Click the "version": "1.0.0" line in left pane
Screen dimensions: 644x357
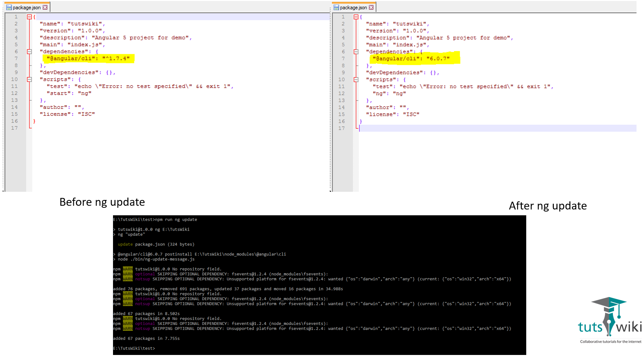tap(73, 31)
